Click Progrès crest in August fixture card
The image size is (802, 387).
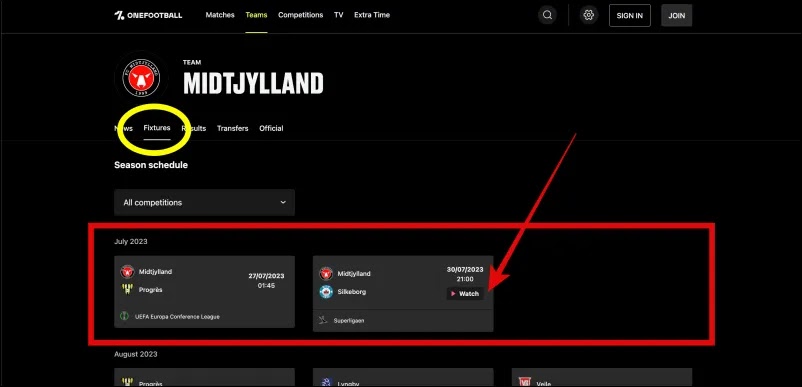tap(127, 382)
